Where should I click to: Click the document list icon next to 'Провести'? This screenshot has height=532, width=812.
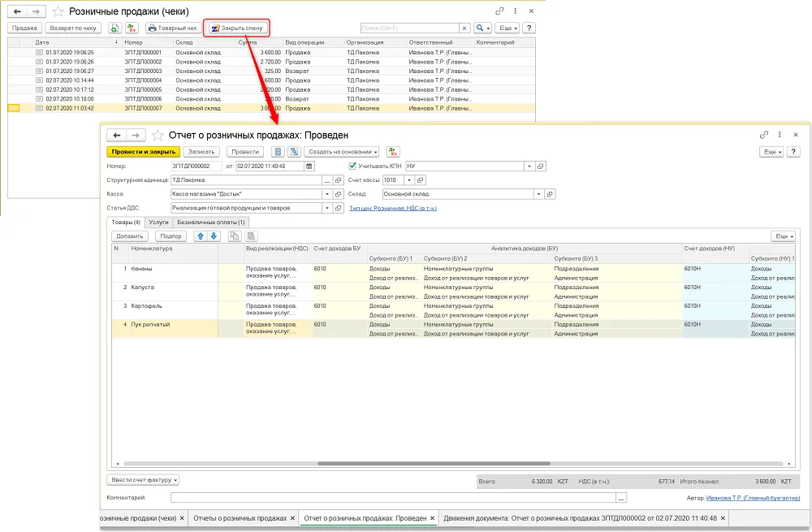click(x=278, y=152)
